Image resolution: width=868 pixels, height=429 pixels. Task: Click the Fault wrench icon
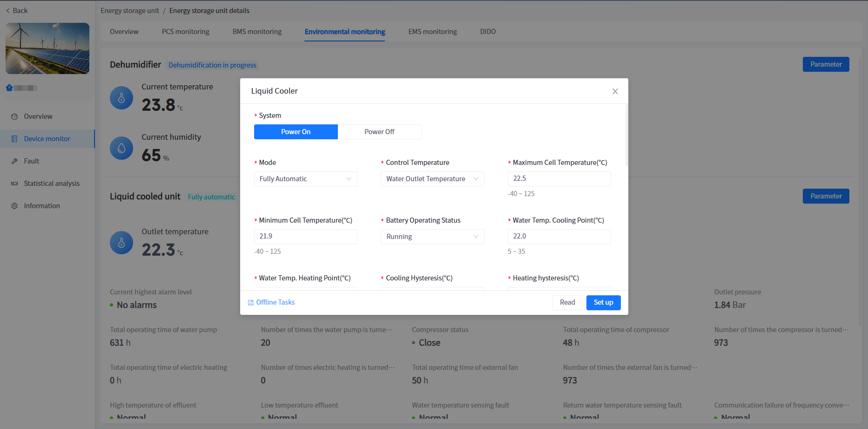coord(14,161)
